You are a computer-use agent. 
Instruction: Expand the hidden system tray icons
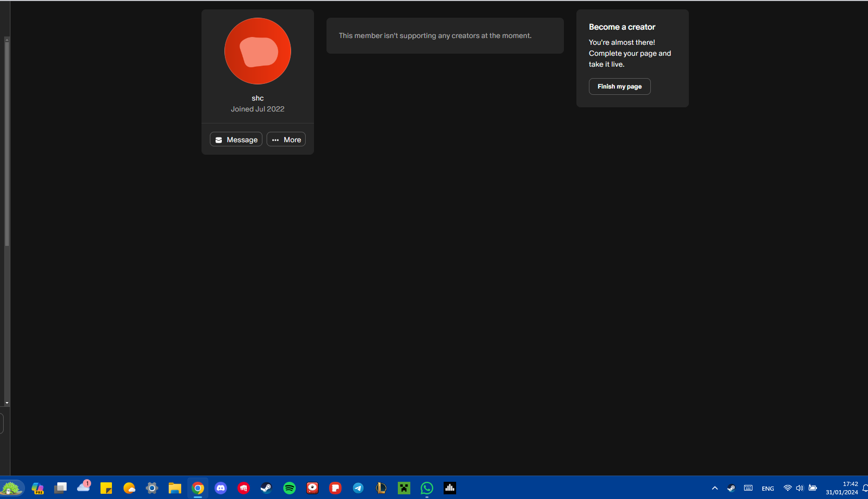point(714,488)
